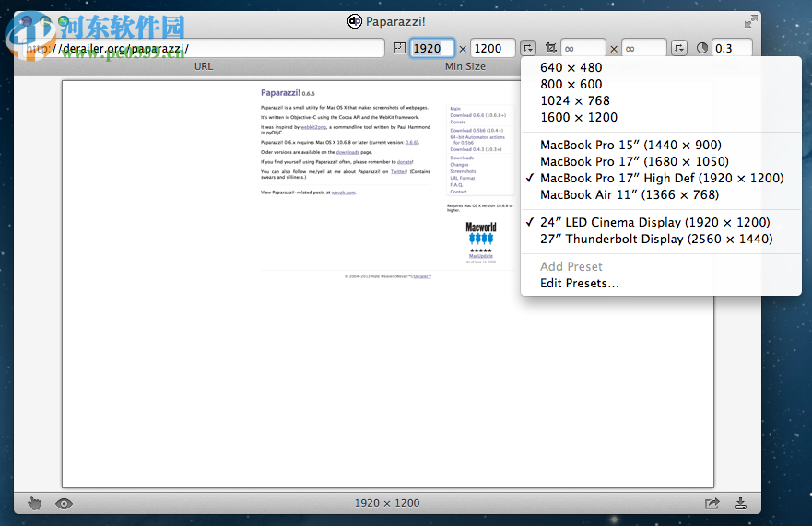812x526 pixels.
Task: Click the delay timer clock icon
Action: pyautogui.click(x=702, y=48)
